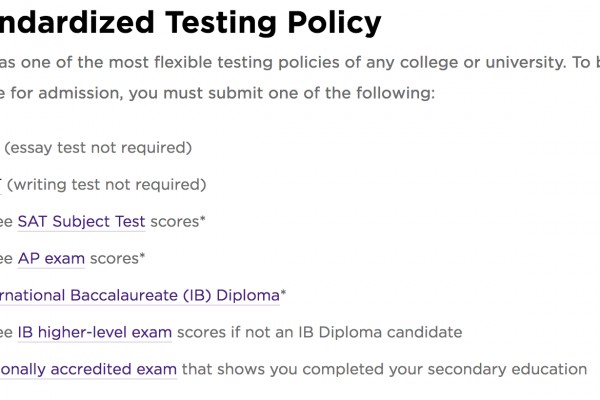Click the word 'Testing' in the heading
Image resolution: width=600 pixels, height=400 pixels.
221,23
